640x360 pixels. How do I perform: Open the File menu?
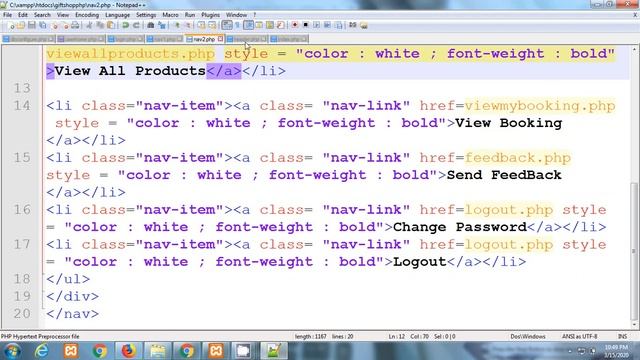[x=7, y=15]
